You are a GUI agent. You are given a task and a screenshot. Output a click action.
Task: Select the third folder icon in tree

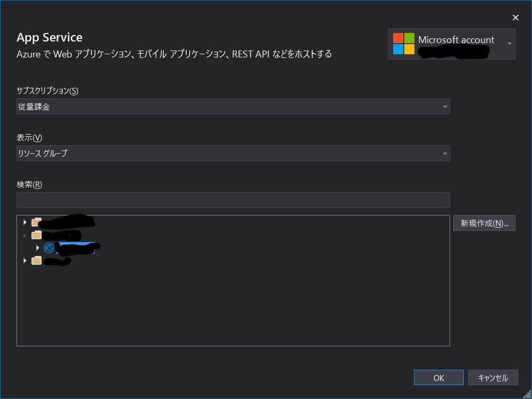click(x=36, y=261)
